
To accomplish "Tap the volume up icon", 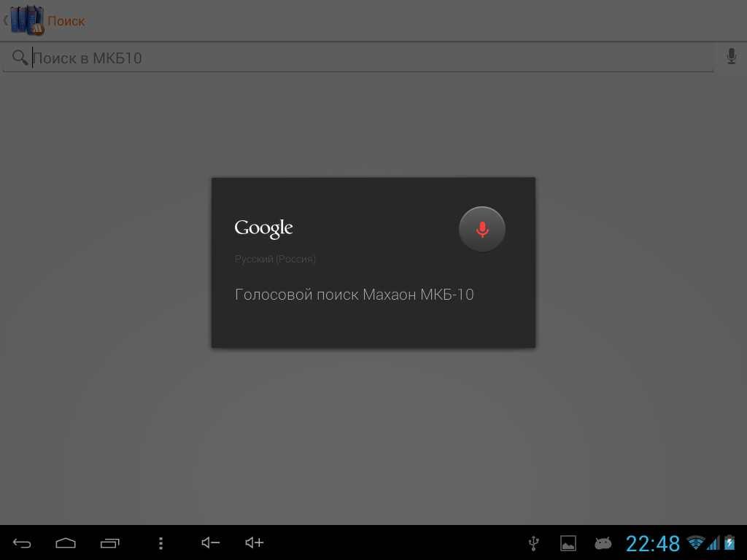I will [x=254, y=542].
